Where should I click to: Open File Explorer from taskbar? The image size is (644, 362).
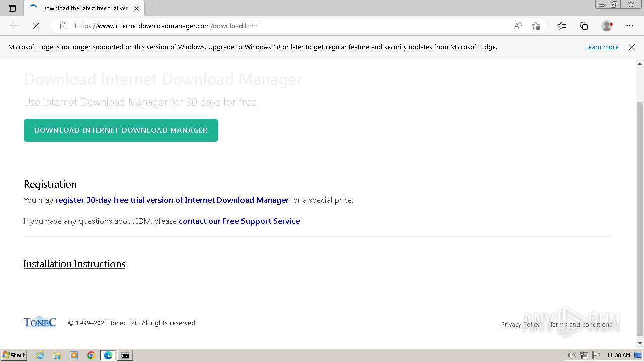click(57, 355)
